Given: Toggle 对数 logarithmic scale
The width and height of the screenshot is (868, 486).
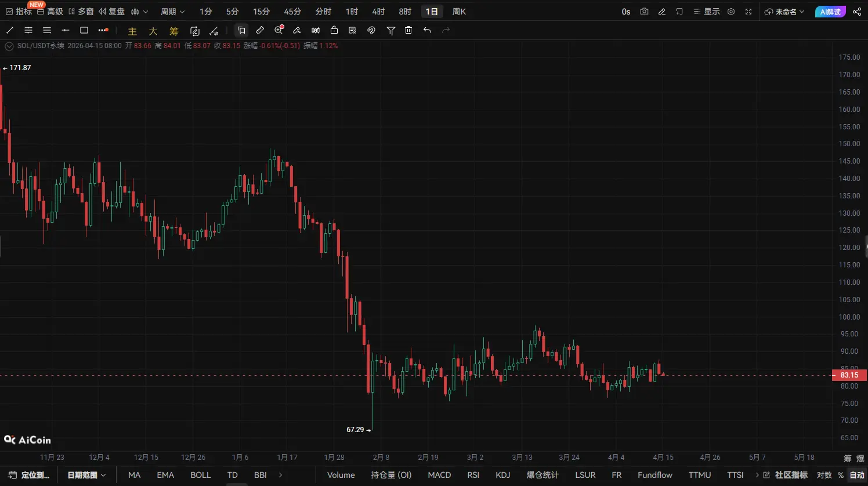Looking at the screenshot, I should (x=824, y=475).
